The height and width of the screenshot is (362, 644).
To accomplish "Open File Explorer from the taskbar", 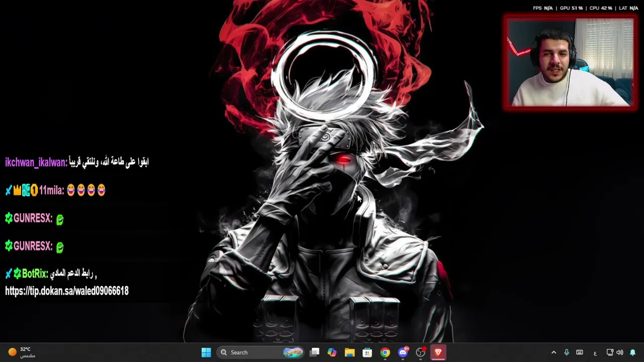I will coord(350,352).
